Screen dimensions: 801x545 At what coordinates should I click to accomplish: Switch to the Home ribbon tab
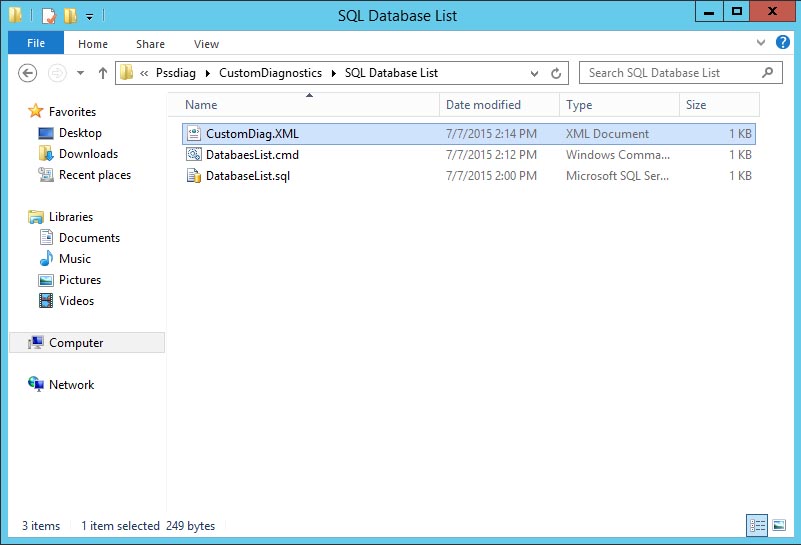92,44
